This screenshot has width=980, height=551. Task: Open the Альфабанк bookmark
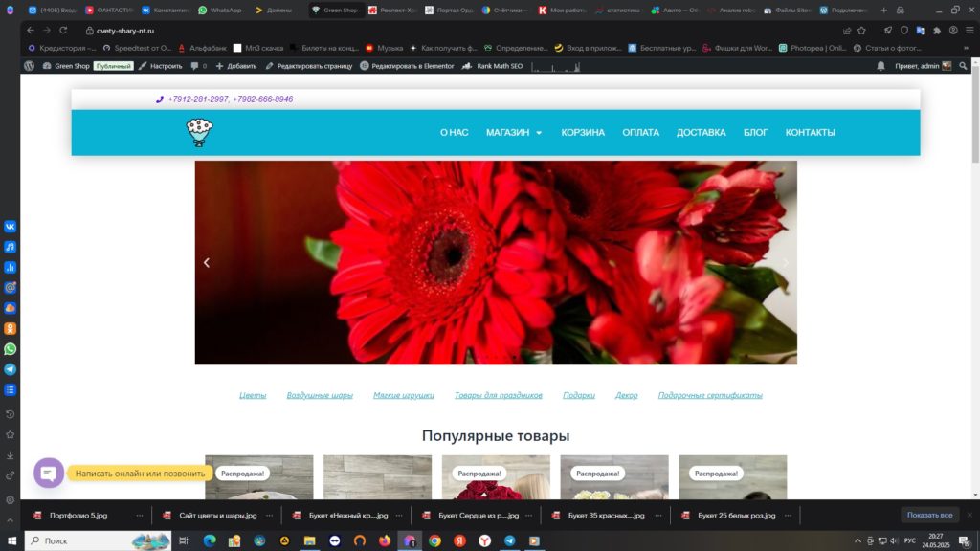click(203, 48)
